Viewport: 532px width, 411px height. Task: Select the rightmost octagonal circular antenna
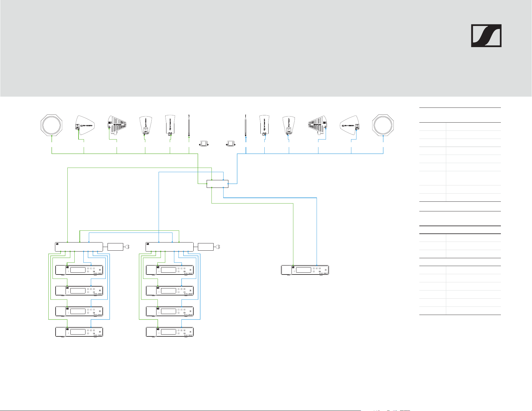pos(383,125)
